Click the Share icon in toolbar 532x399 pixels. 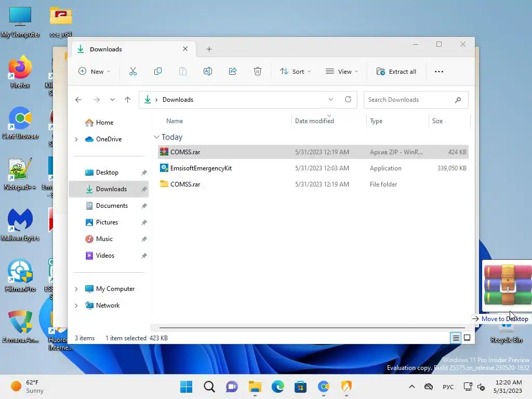(233, 72)
